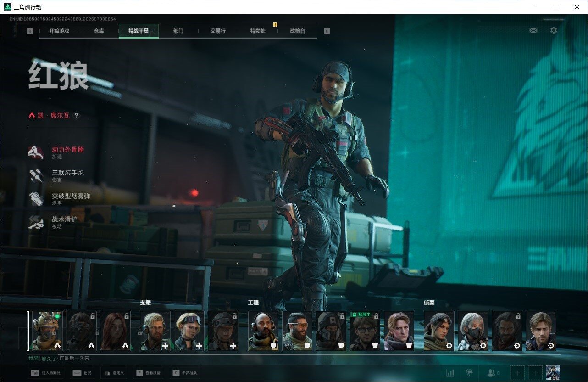Click the 凯·席尔瓦 operator name
The height and width of the screenshot is (382, 588).
click(54, 116)
